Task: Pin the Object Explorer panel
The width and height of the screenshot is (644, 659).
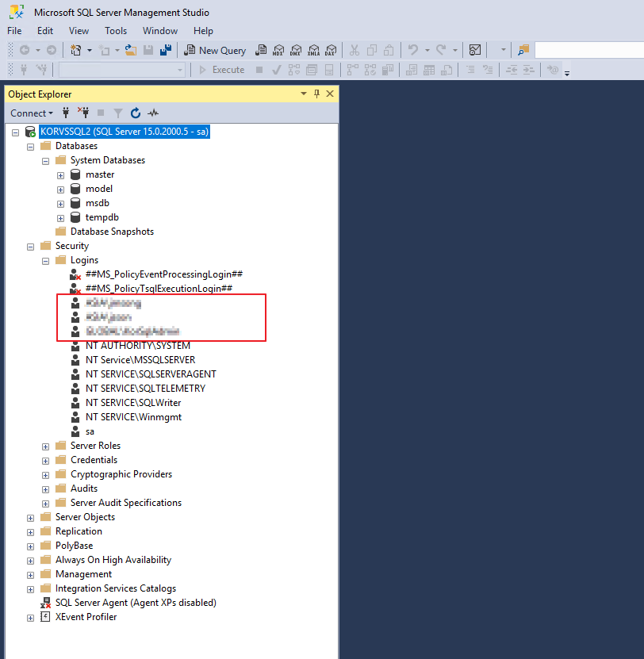Action: click(x=317, y=94)
